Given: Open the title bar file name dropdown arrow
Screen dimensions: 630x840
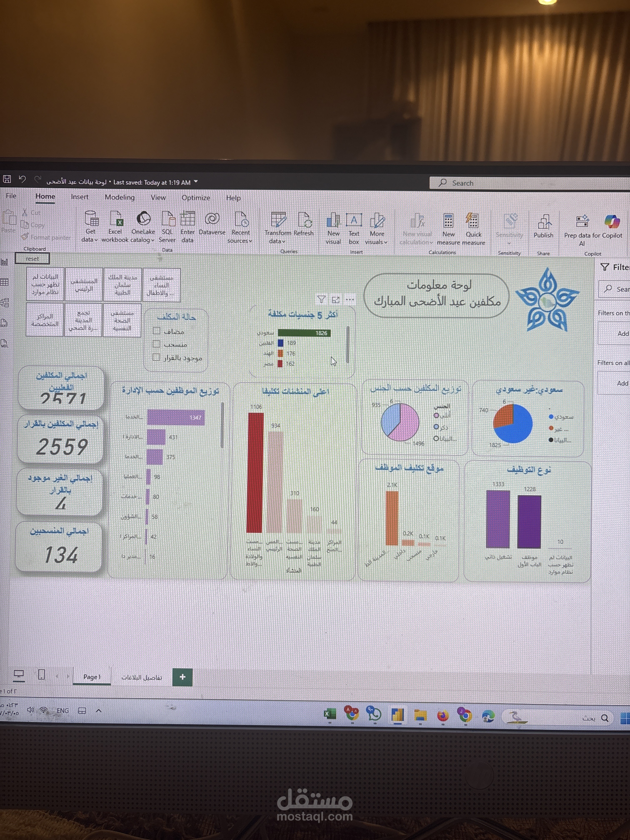Looking at the screenshot, I should pyautogui.click(x=196, y=181).
